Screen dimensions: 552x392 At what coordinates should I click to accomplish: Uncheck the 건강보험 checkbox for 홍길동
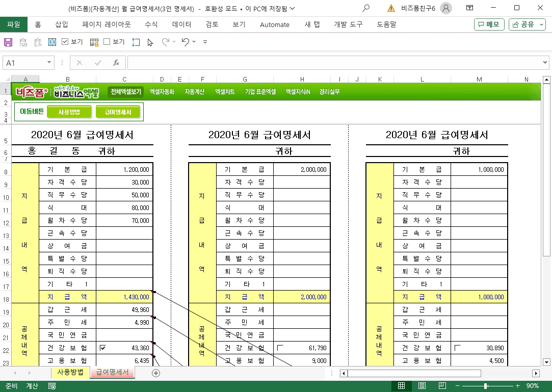(102, 348)
